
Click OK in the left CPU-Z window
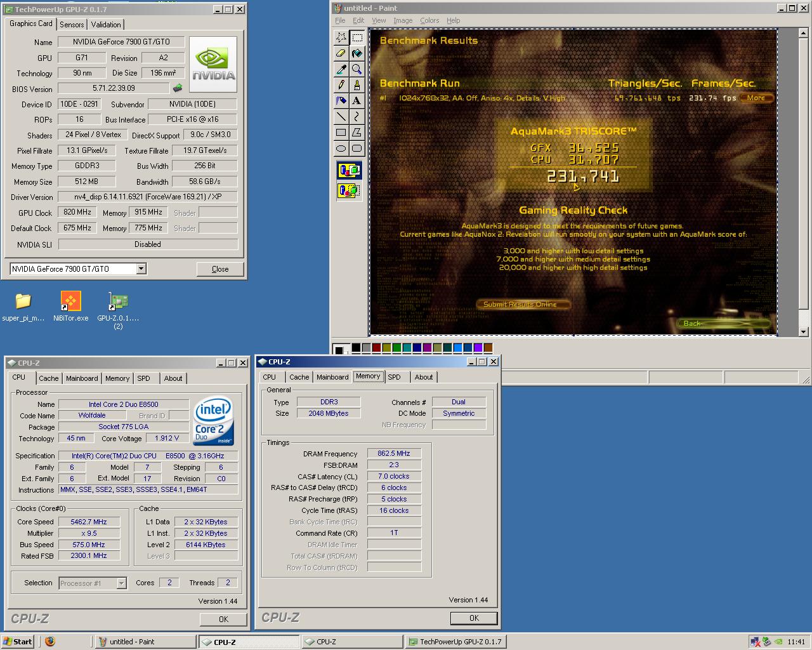[223, 619]
